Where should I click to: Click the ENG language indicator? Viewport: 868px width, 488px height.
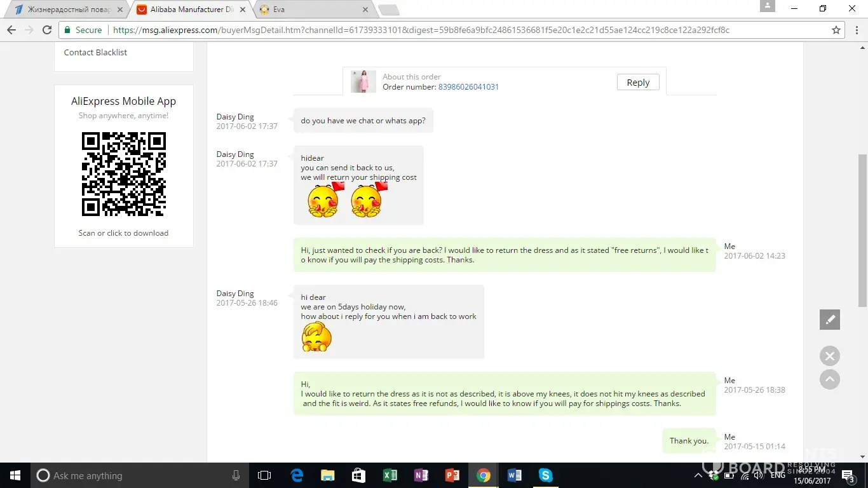pos(778,475)
